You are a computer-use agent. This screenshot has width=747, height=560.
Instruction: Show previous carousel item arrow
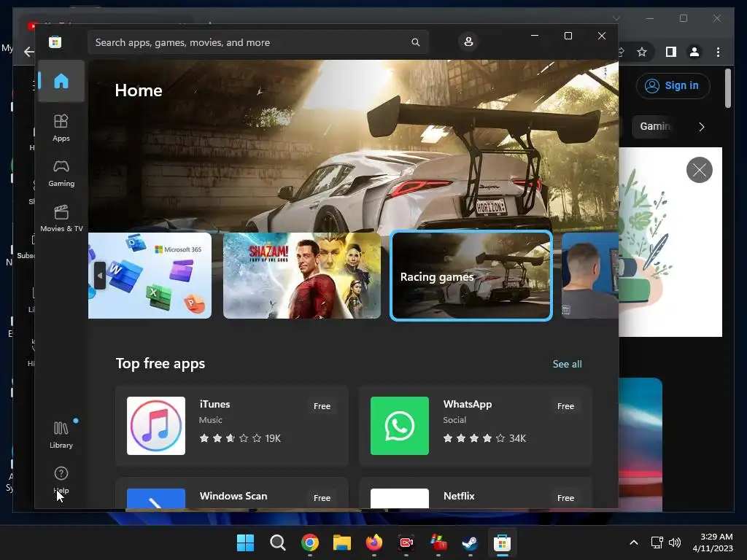[x=99, y=275]
